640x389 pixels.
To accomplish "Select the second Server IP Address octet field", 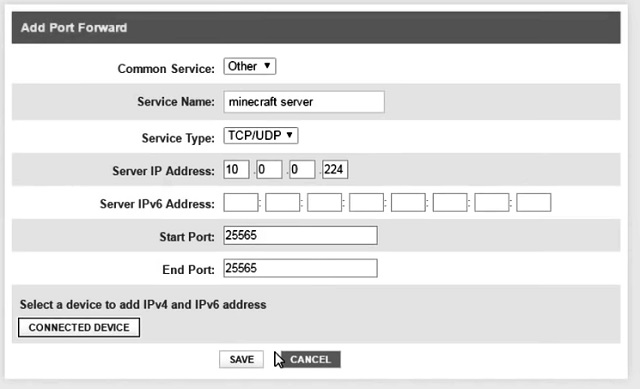I will coord(269,169).
